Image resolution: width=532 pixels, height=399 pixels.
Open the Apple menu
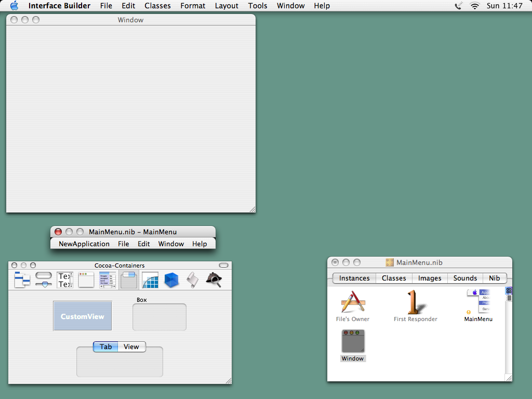tap(14, 5)
